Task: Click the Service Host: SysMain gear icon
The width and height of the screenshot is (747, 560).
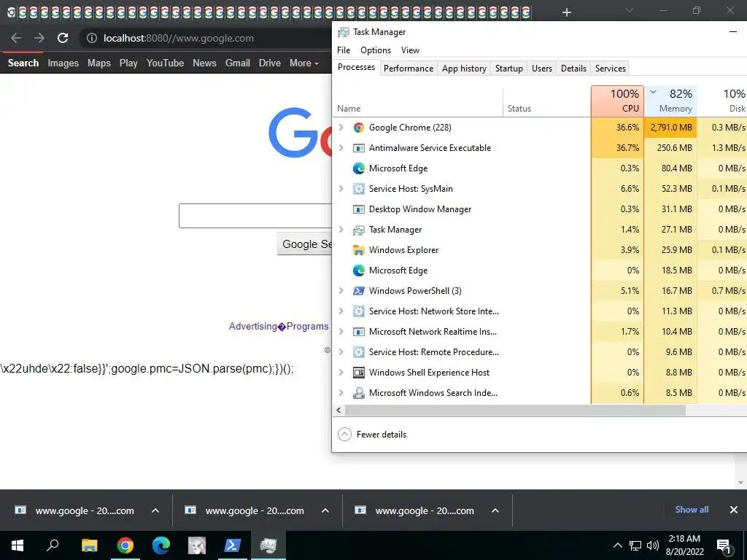Action: tap(358, 189)
